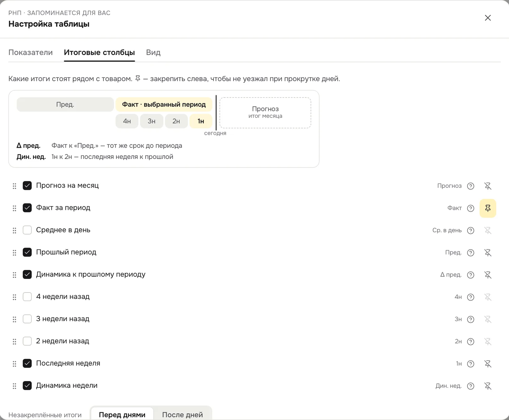Enable 3 недели назад checkbox
The height and width of the screenshot is (420, 509).
[27, 319]
